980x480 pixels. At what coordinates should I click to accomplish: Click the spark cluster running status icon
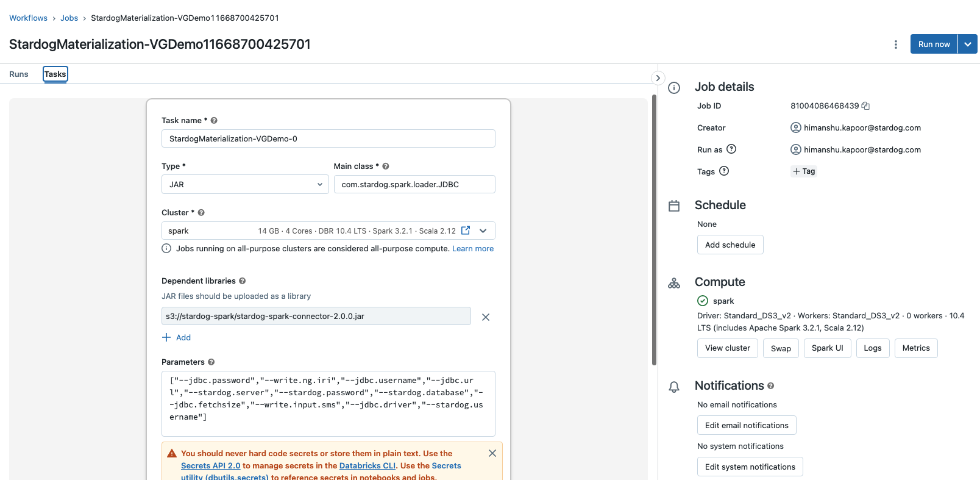click(x=703, y=301)
